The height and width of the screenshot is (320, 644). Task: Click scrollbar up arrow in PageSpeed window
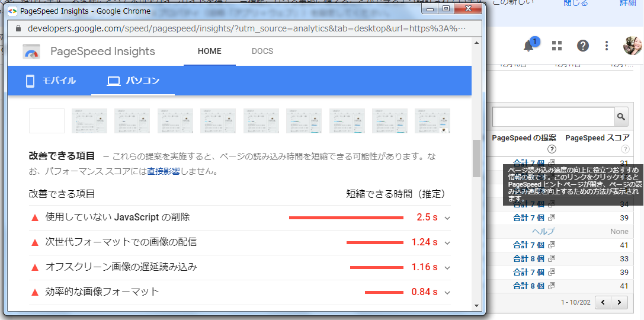(476, 42)
